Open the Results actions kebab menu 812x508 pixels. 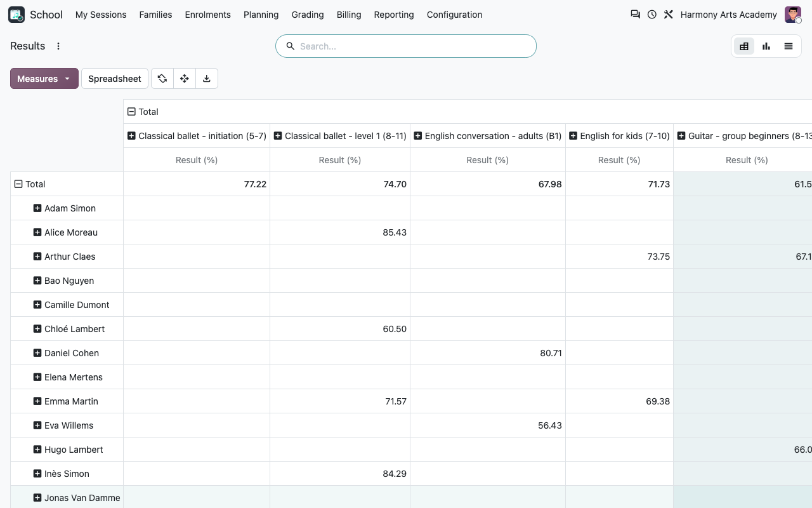click(x=58, y=46)
